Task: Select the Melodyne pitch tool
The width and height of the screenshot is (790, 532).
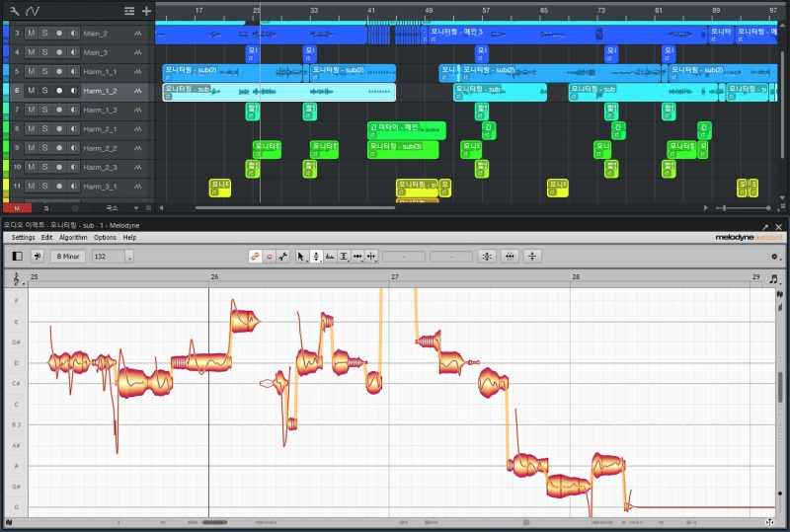Action: (x=316, y=257)
